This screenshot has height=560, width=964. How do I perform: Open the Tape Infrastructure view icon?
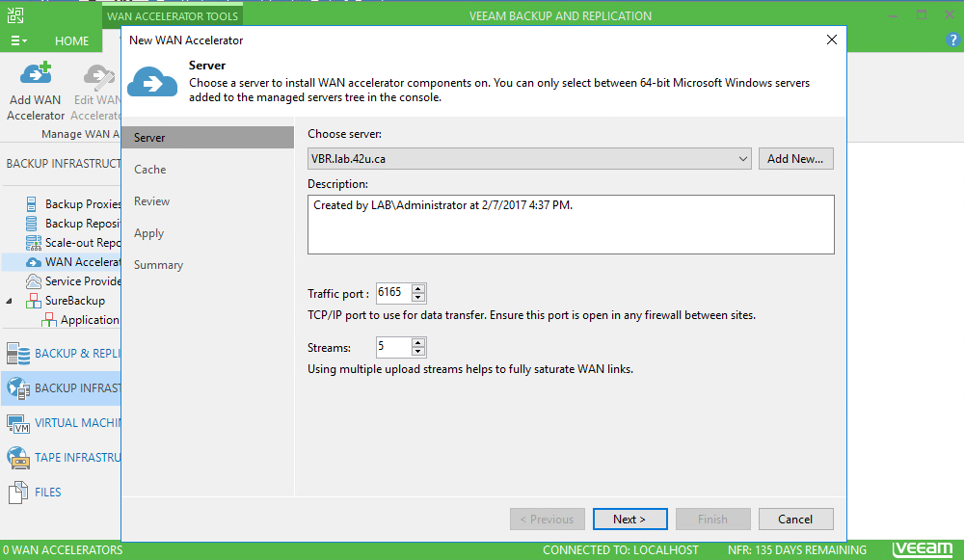pos(18,458)
